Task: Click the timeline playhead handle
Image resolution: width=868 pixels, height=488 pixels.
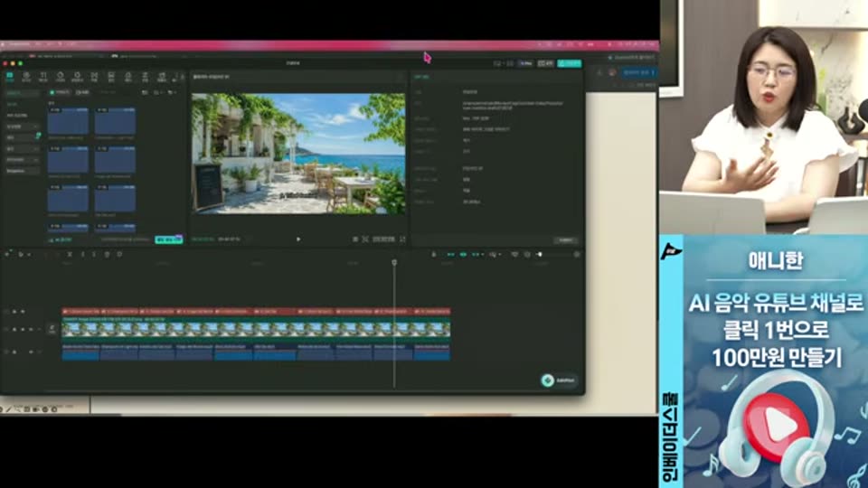Action: 394,262
